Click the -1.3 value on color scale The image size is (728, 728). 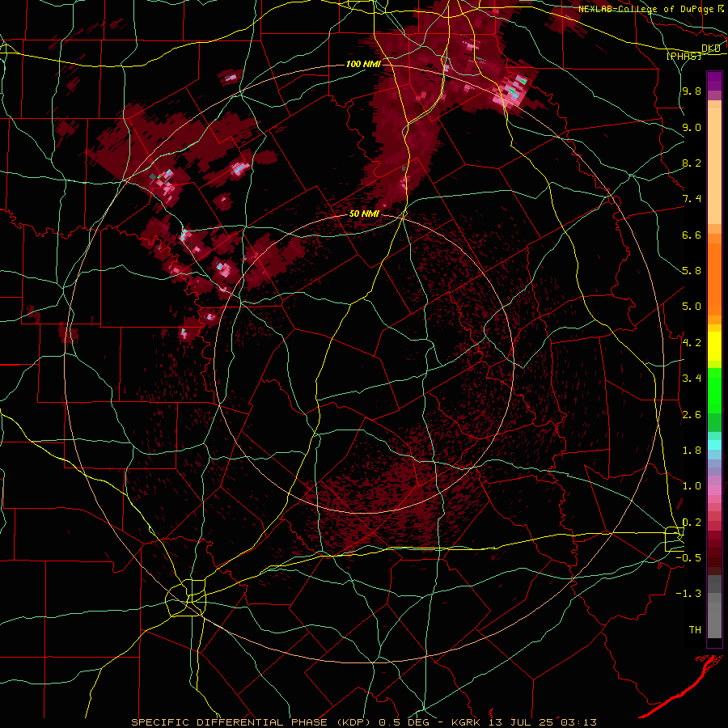click(x=688, y=594)
